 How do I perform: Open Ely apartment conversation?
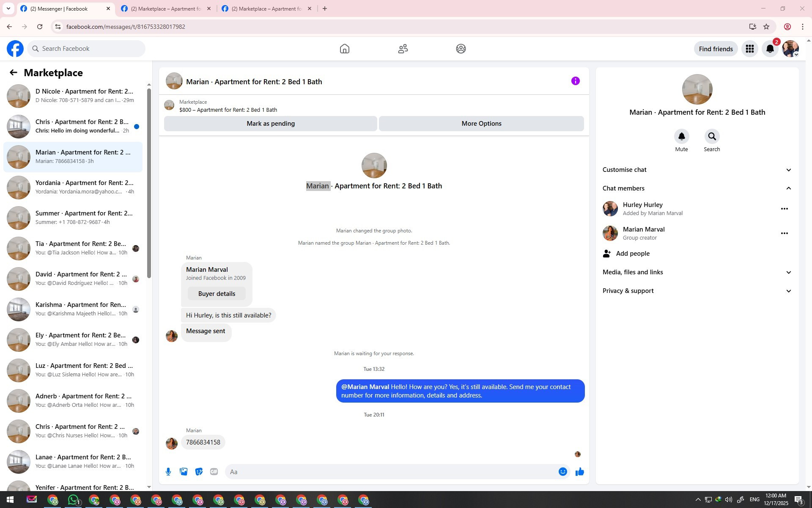pos(73,340)
